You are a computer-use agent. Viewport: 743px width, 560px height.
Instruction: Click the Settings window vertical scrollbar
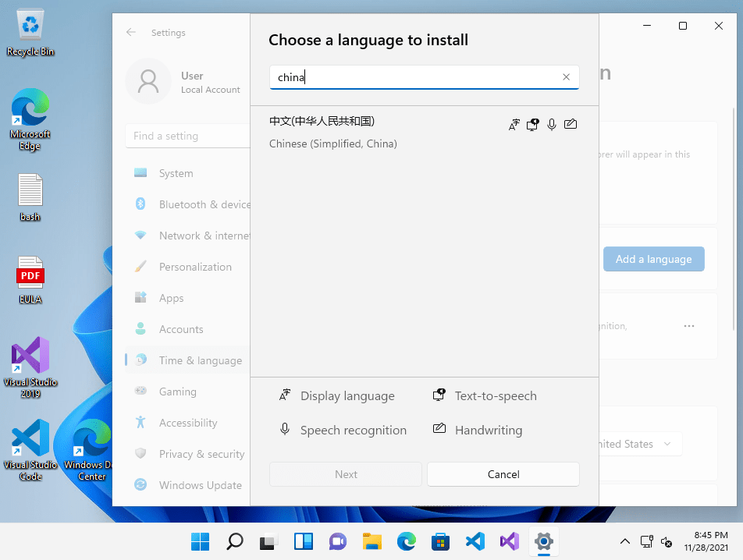click(734, 218)
